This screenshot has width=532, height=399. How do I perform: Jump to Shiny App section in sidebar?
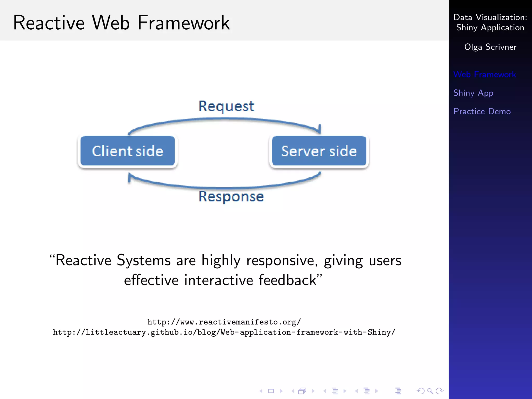click(x=473, y=93)
